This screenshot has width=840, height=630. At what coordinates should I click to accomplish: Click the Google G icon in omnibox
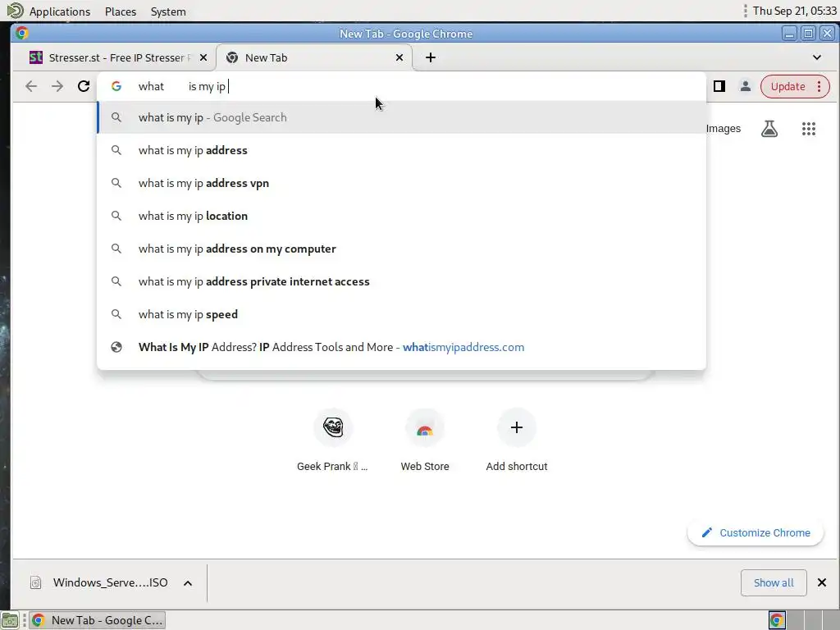[116, 86]
